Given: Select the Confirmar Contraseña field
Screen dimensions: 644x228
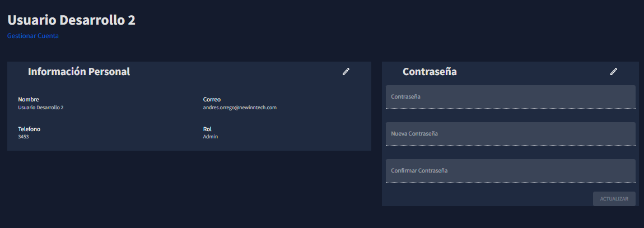Looking at the screenshot, I should 511,170.
